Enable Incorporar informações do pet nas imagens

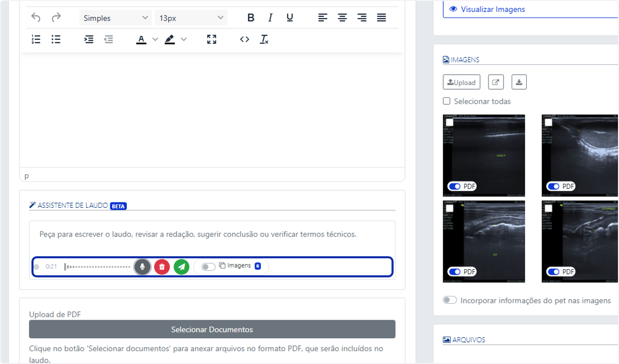point(450,300)
